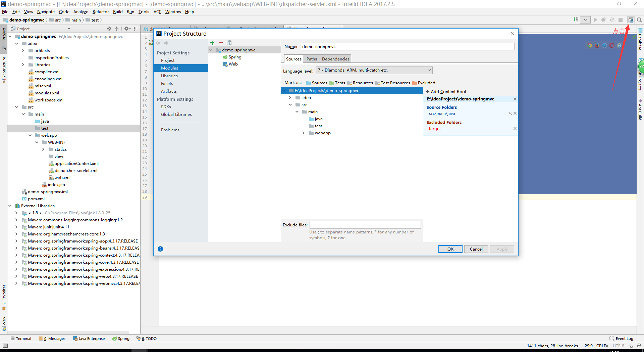Click the OK button
The height and width of the screenshot is (352, 644).
coord(450,249)
